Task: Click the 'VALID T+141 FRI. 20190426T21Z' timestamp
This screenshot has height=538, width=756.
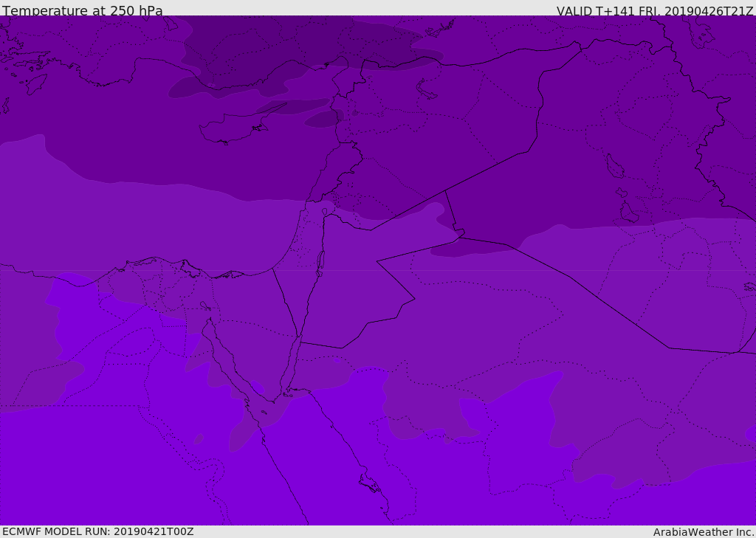Action: pos(656,11)
